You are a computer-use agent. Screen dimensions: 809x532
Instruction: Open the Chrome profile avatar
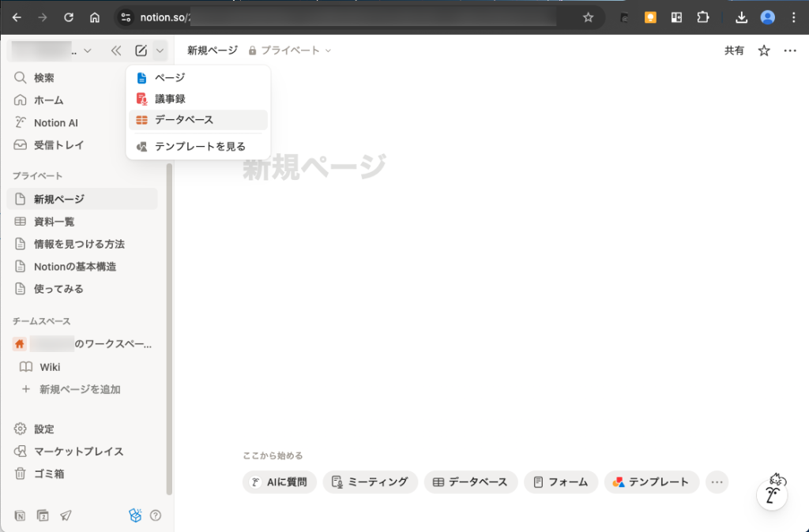(768, 17)
